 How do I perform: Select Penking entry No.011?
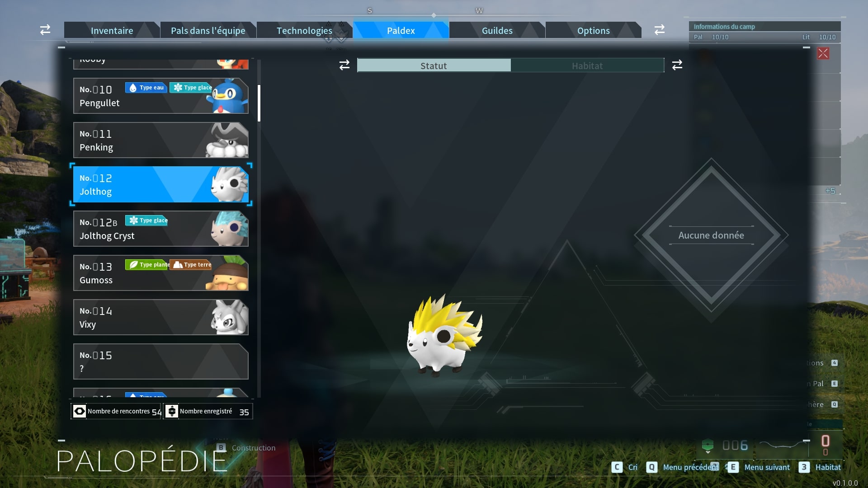tap(160, 140)
